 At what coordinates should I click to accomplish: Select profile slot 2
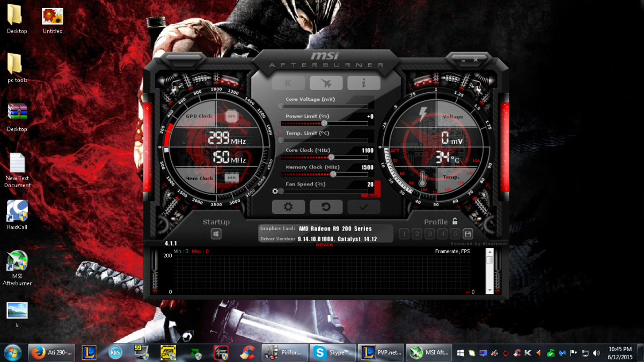click(x=416, y=234)
